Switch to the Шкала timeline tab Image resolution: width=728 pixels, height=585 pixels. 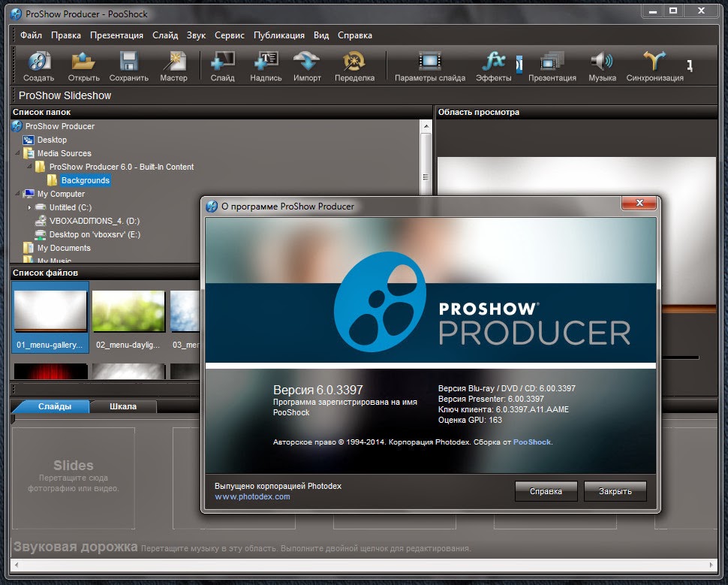click(123, 406)
